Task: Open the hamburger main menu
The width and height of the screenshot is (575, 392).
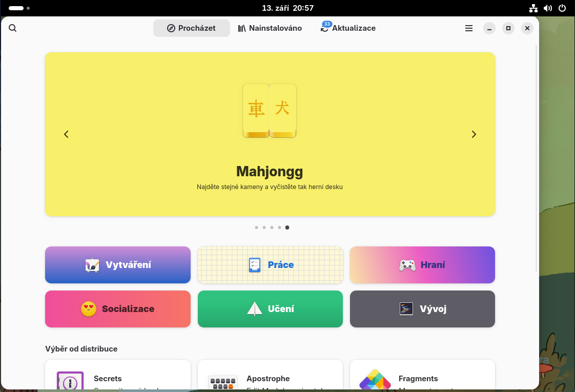Action: 468,28
